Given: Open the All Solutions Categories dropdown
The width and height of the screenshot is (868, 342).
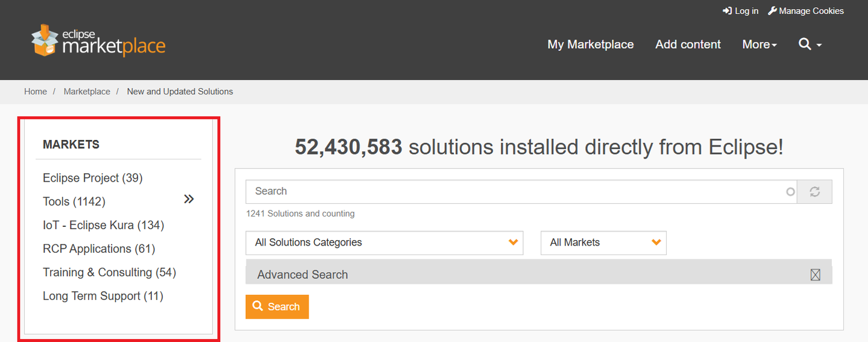Looking at the screenshot, I should (x=384, y=242).
